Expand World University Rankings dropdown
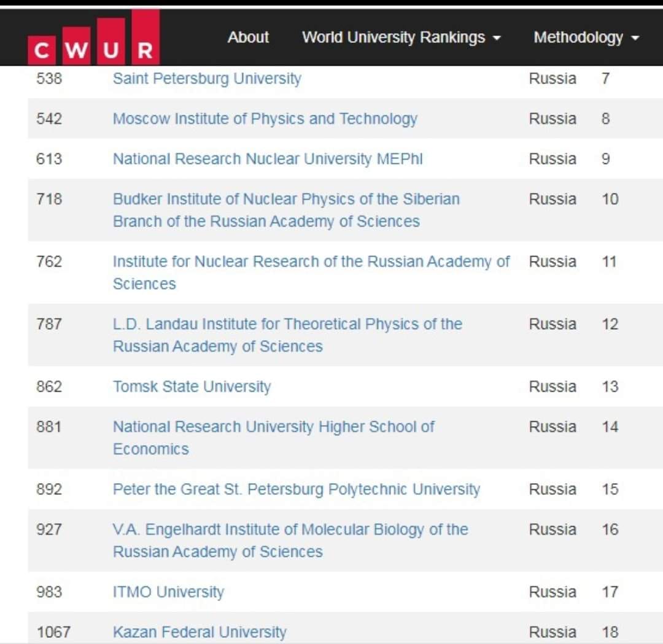The width and height of the screenshot is (663, 644). [x=401, y=37]
